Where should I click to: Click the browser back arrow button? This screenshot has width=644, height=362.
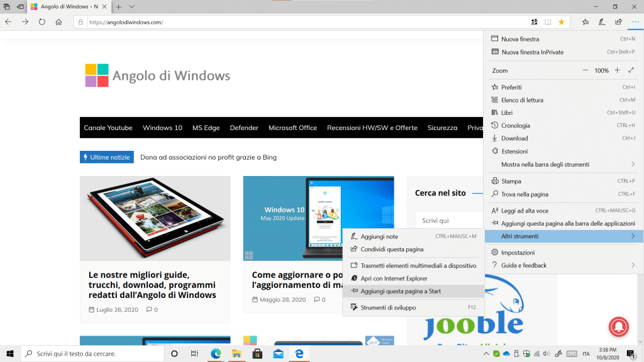[8, 21]
